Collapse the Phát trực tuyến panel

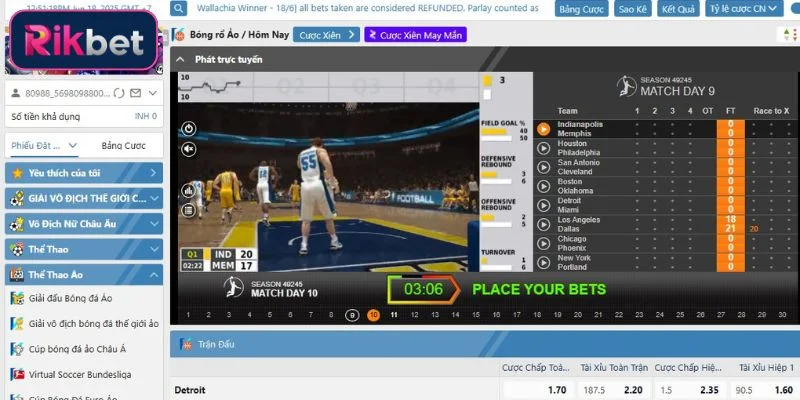pyautogui.click(x=181, y=60)
